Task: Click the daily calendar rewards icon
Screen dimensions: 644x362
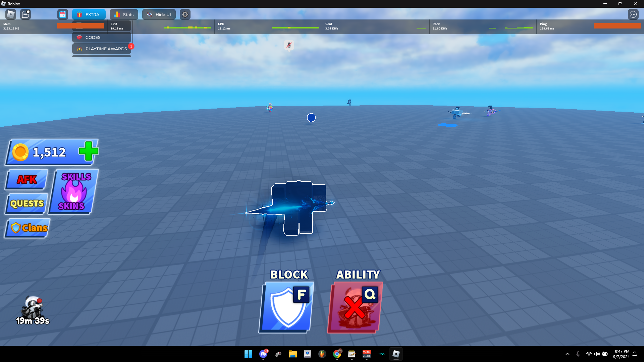Action: 62,14
